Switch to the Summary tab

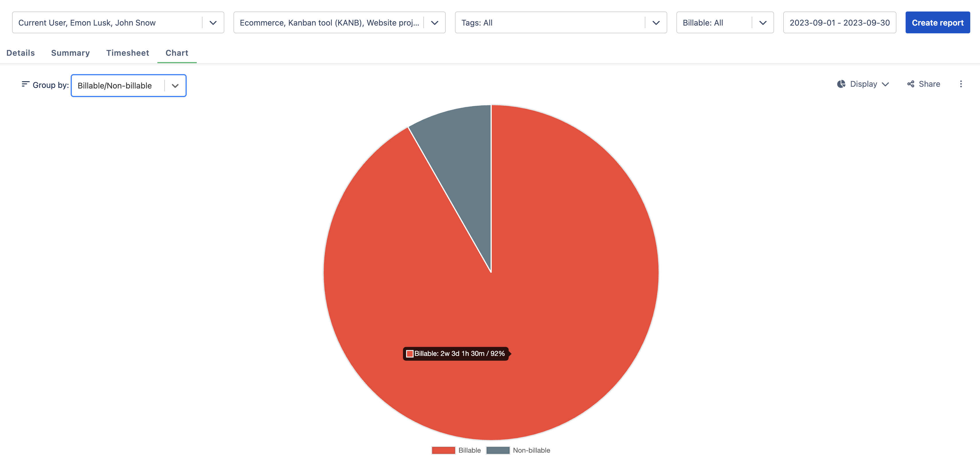pyautogui.click(x=70, y=53)
